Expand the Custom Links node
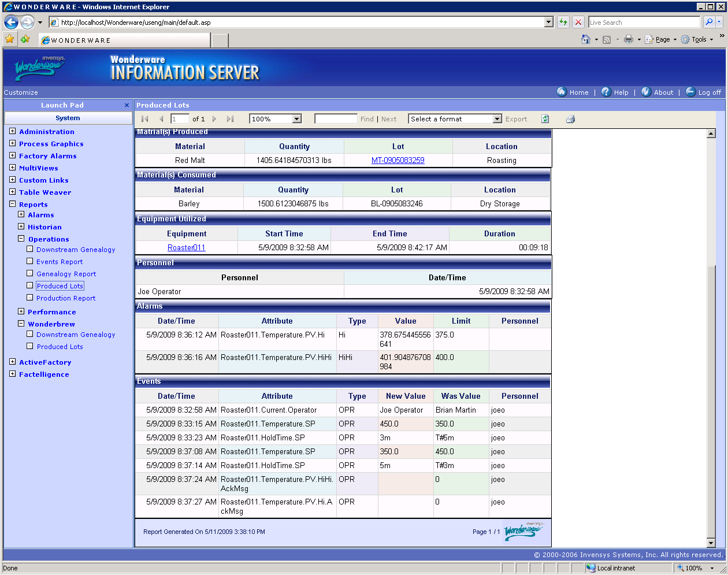The width and height of the screenshot is (728, 575). [12, 180]
